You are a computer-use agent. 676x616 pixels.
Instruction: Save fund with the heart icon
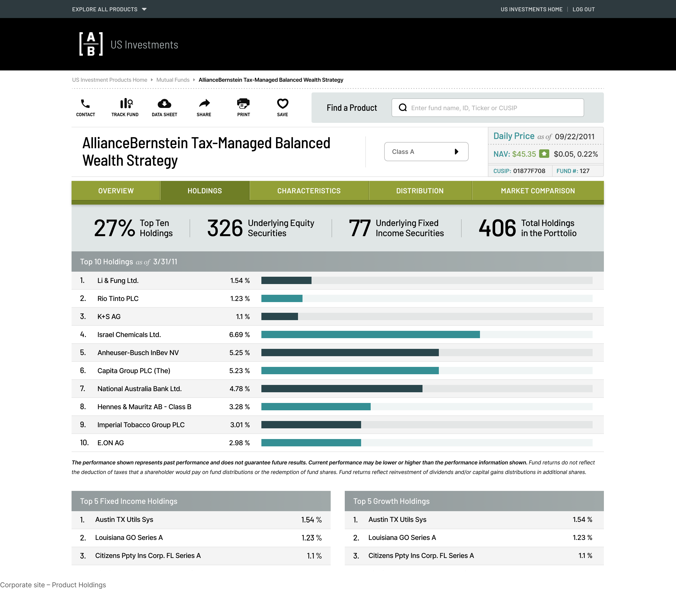point(283,103)
